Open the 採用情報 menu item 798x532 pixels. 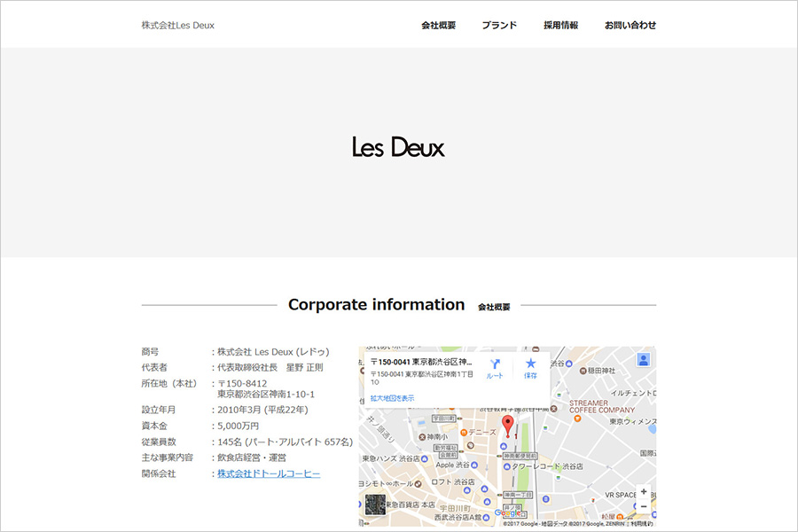coord(560,25)
